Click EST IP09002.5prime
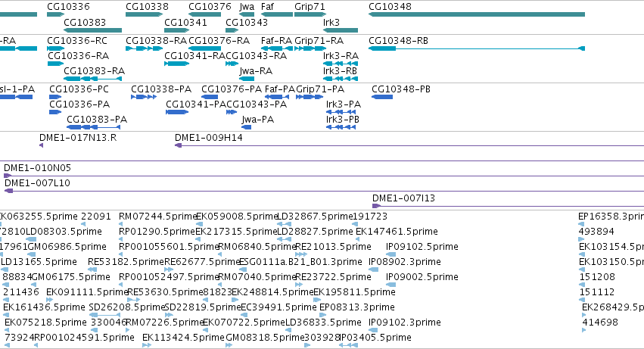 click(422, 277)
